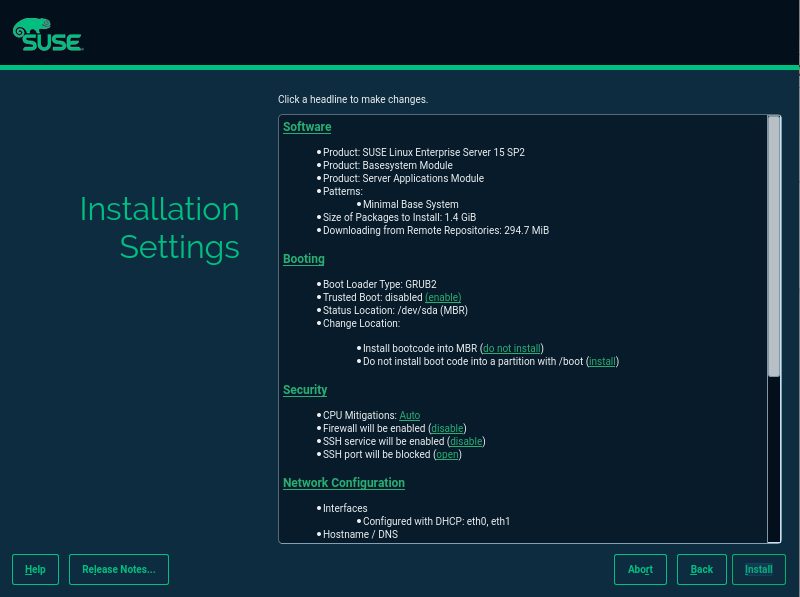Click 'Downloading from Remote Repositories: 294.7 MiB'
This screenshot has height=597, width=800.
(436, 231)
